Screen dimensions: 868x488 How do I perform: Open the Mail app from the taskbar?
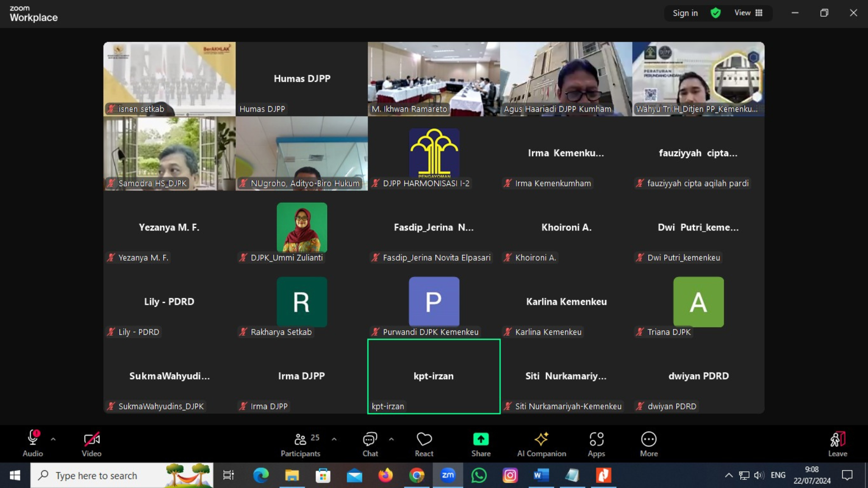tap(354, 475)
